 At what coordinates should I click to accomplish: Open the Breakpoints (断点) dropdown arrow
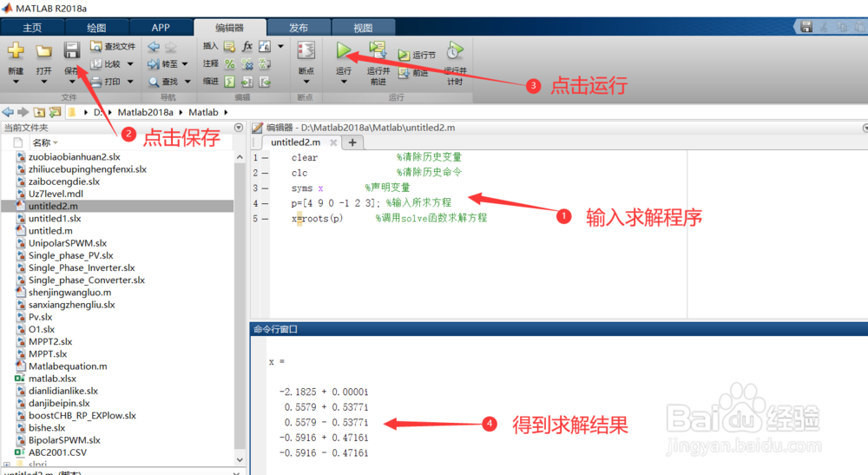[306, 82]
